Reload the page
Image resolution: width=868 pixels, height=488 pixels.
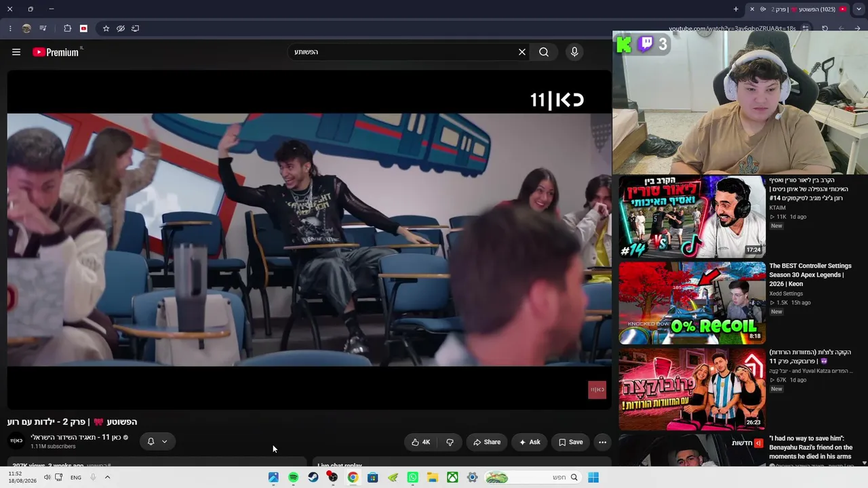(x=825, y=28)
